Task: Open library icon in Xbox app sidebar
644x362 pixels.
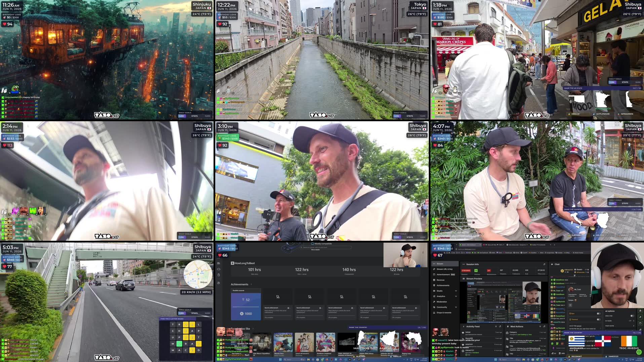Action: pos(219,263)
